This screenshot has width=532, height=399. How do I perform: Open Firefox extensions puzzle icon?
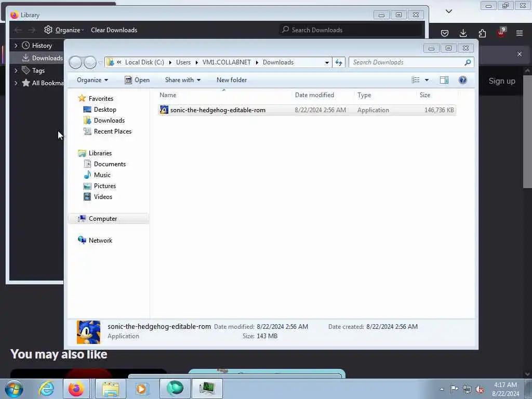pos(482,33)
